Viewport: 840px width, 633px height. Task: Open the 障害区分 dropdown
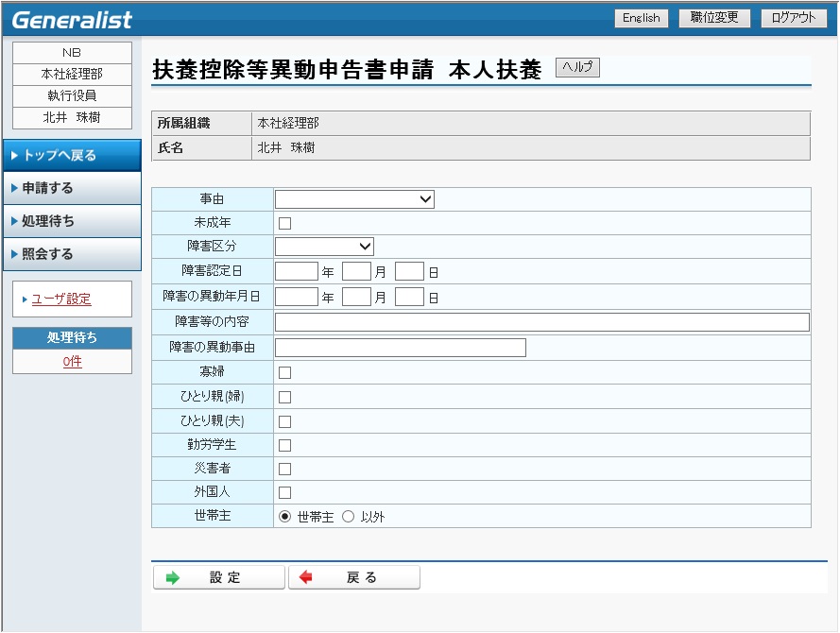tap(324, 247)
